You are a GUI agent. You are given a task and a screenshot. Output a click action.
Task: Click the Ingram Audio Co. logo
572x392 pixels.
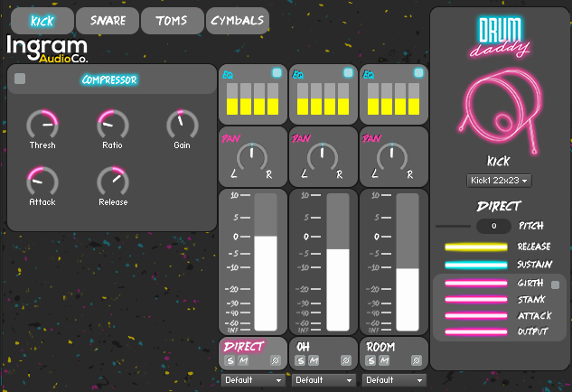[x=47, y=49]
